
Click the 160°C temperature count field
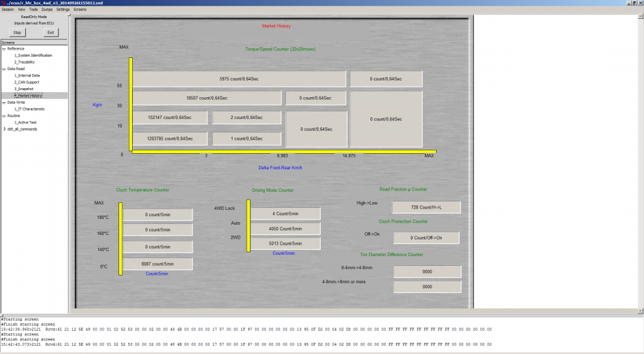[158, 230]
